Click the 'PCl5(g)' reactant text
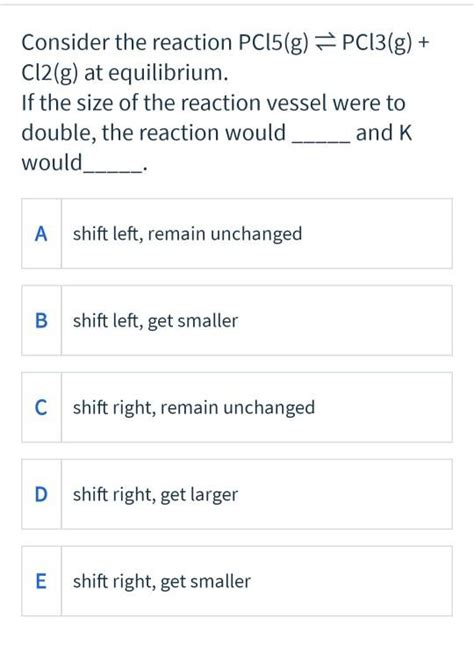This screenshot has width=474, height=660. click(274, 43)
